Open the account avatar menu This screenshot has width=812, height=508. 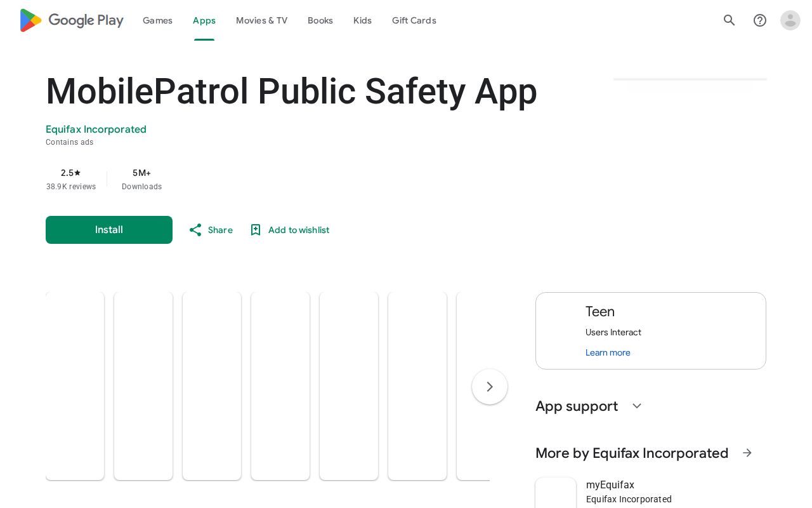pos(790,20)
